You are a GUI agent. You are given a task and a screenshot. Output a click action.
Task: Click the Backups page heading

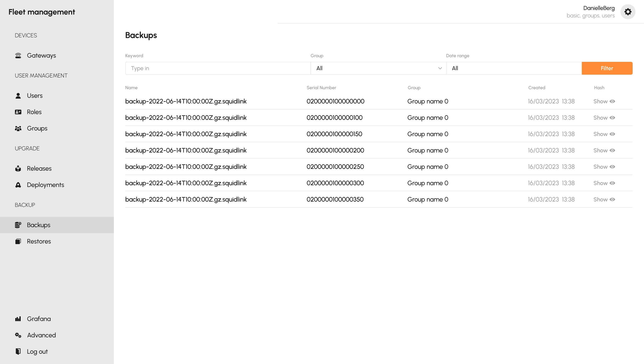[141, 36]
